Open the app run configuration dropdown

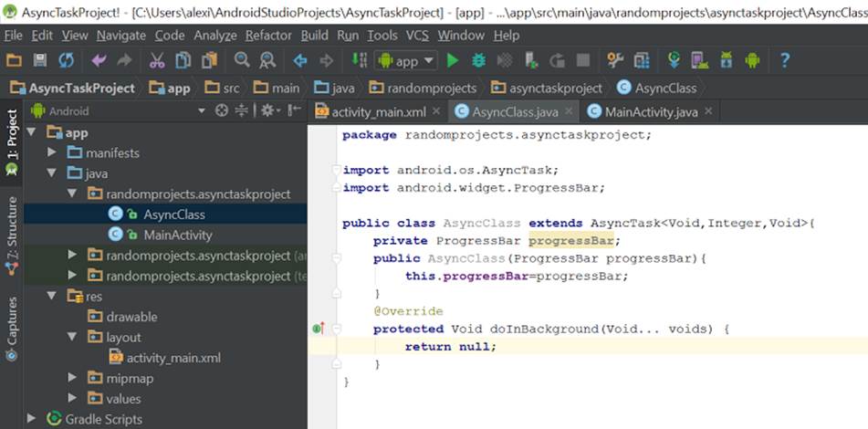(406, 61)
